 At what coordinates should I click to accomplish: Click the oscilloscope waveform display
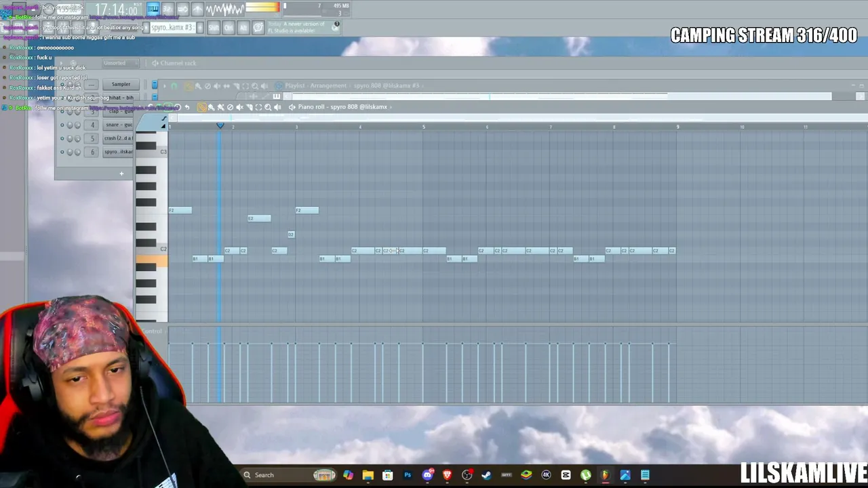[224, 9]
